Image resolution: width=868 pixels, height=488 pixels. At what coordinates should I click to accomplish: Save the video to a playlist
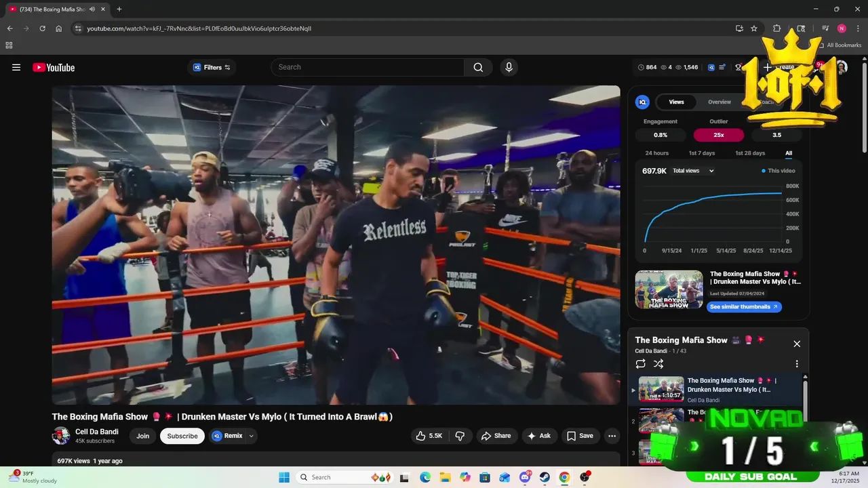tap(580, 436)
